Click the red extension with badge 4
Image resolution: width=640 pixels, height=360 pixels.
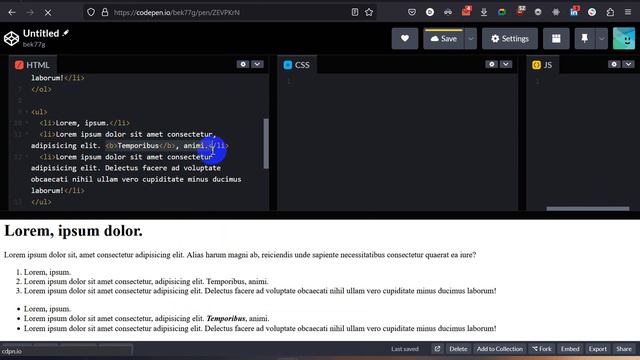click(x=466, y=11)
